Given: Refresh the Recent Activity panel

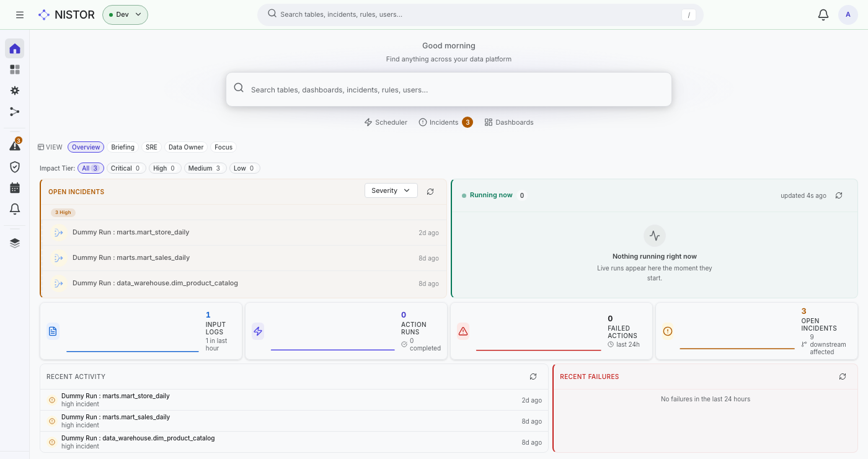Looking at the screenshot, I should [x=533, y=377].
